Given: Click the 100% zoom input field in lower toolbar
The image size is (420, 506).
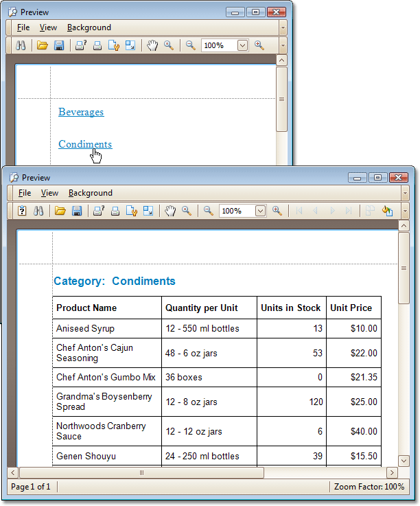Looking at the screenshot, I should [x=237, y=211].
